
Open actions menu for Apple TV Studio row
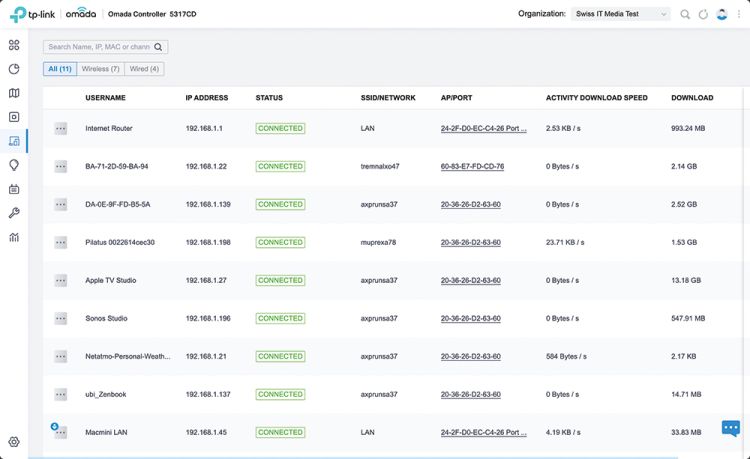60,280
